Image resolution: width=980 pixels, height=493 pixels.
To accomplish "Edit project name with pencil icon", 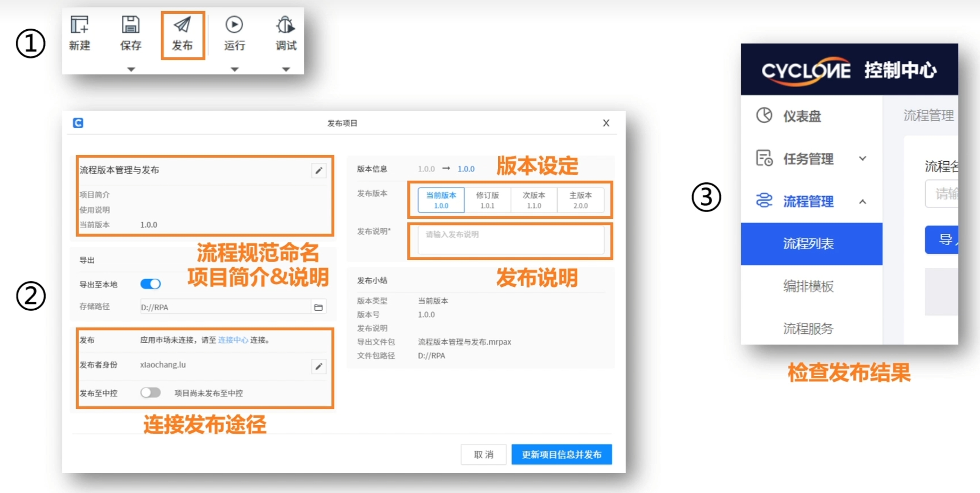I will click(319, 170).
